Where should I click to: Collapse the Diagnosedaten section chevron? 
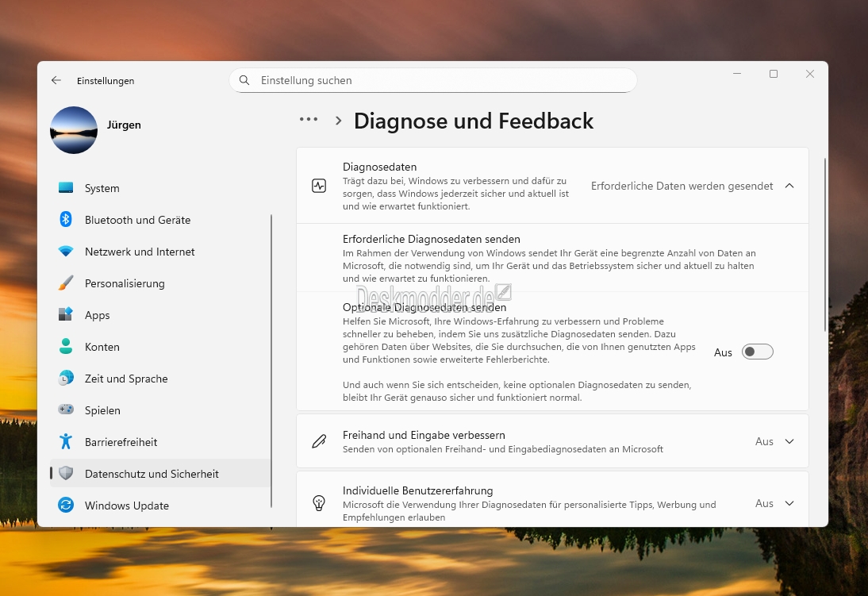(789, 186)
